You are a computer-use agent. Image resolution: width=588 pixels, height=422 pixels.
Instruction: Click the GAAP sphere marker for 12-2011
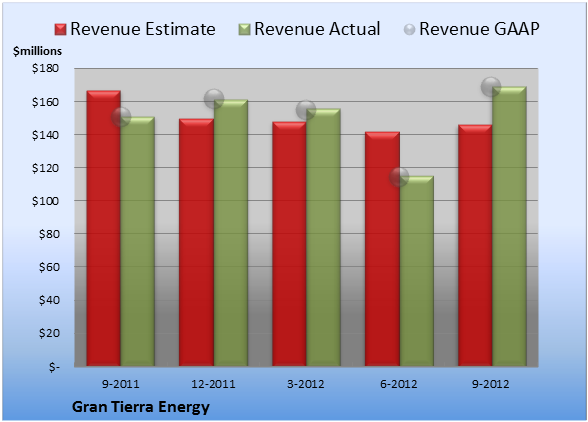214,99
